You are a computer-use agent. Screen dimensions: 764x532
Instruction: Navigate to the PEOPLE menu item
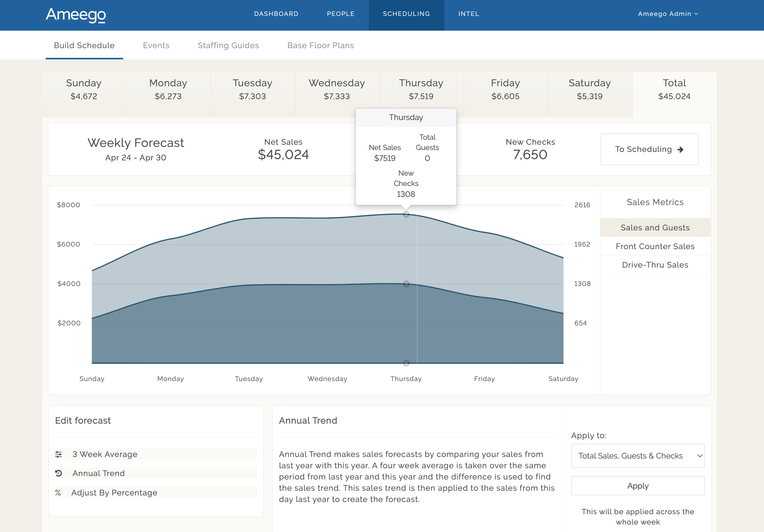[341, 14]
